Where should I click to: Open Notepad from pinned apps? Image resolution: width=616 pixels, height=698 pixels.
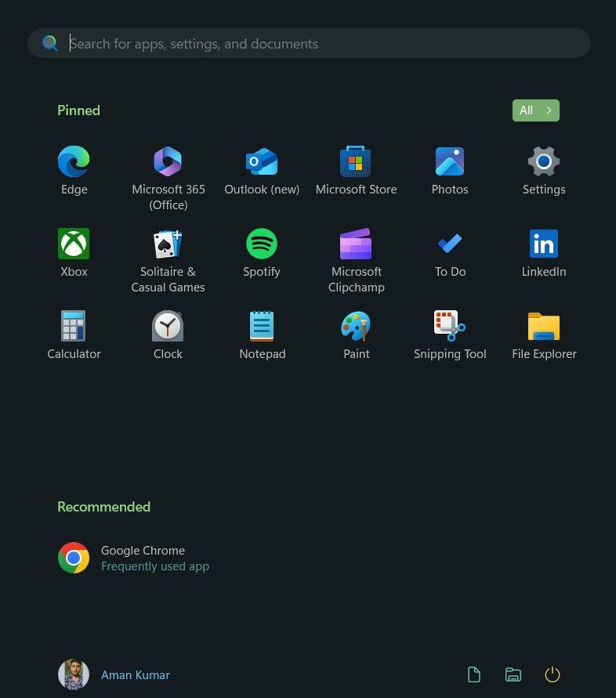[262, 335]
